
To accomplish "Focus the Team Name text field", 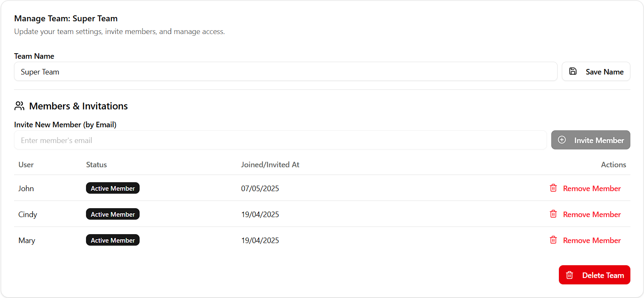I will (x=285, y=72).
